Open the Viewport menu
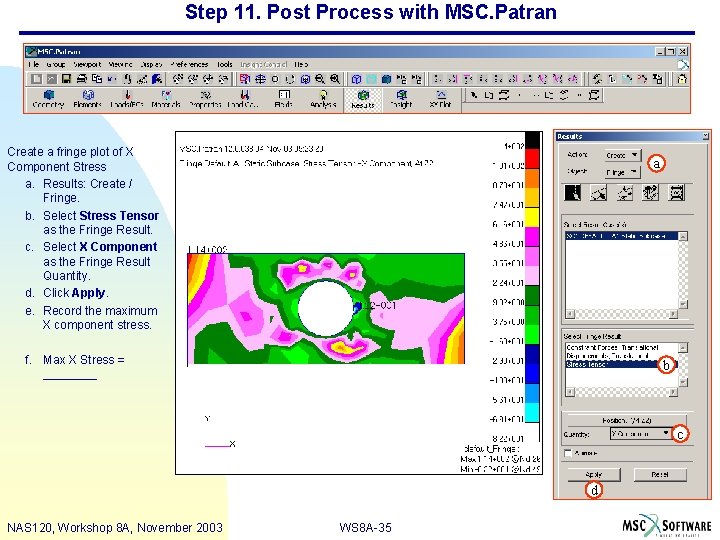Screen dimensions: 720x540 (87, 64)
